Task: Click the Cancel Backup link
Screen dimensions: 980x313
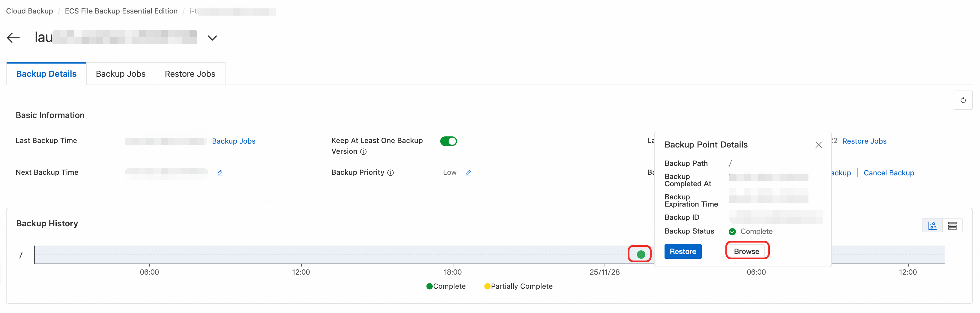Action: tap(889, 173)
